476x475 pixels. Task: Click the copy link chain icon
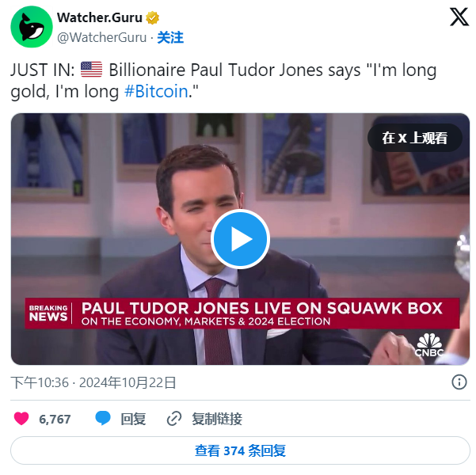click(174, 419)
